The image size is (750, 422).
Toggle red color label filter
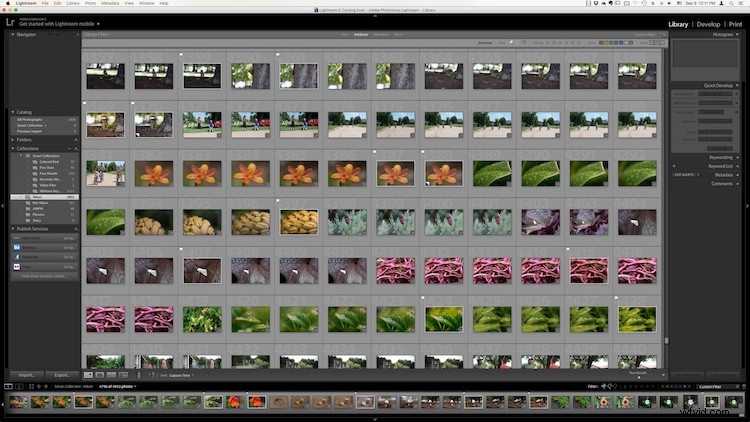click(x=601, y=43)
